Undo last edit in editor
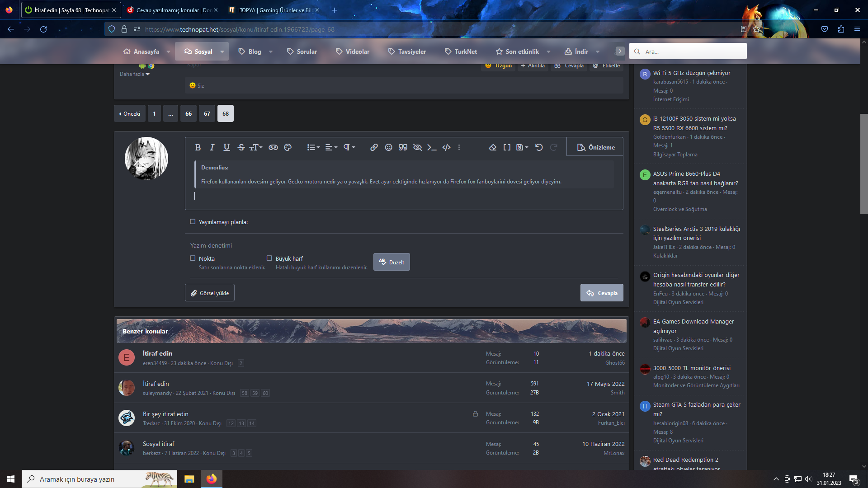868x488 pixels. [539, 147]
